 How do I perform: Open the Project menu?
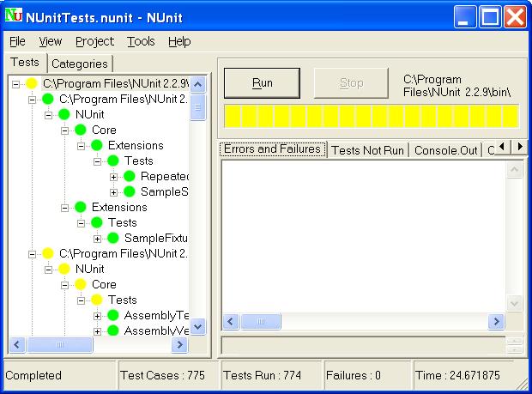94,41
